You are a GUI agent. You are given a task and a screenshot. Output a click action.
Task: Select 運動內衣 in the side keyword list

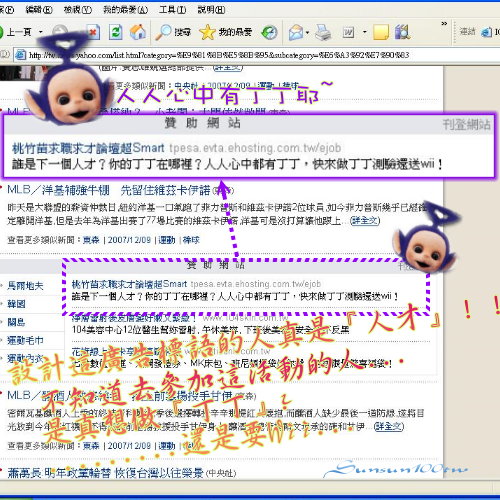(x=25, y=358)
